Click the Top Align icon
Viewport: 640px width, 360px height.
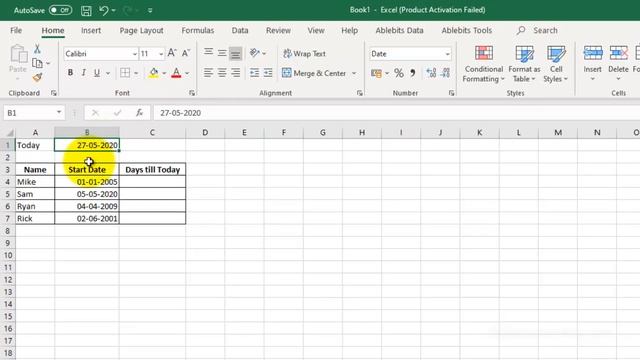[x=208, y=53]
